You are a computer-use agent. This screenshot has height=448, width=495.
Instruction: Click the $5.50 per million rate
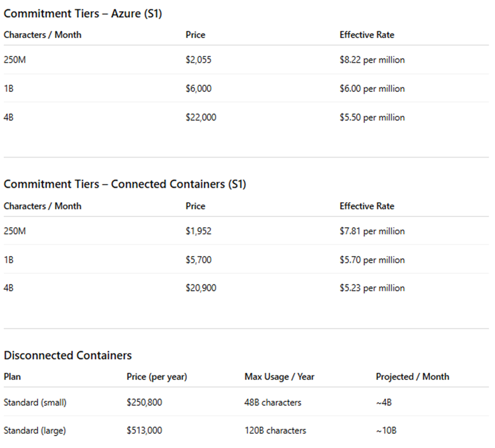pyautogui.click(x=372, y=117)
